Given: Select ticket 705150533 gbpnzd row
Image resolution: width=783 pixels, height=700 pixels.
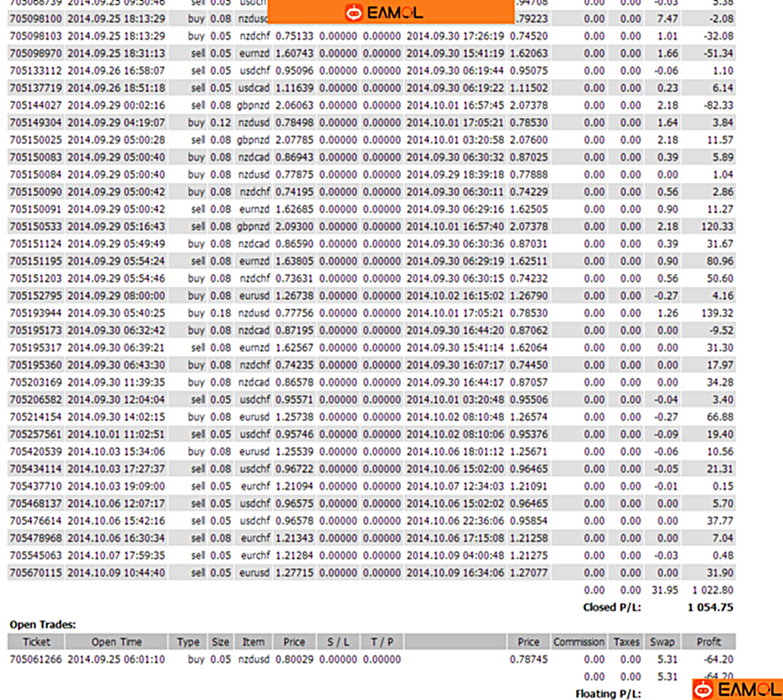Looking at the screenshot, I should pos(35,227).
